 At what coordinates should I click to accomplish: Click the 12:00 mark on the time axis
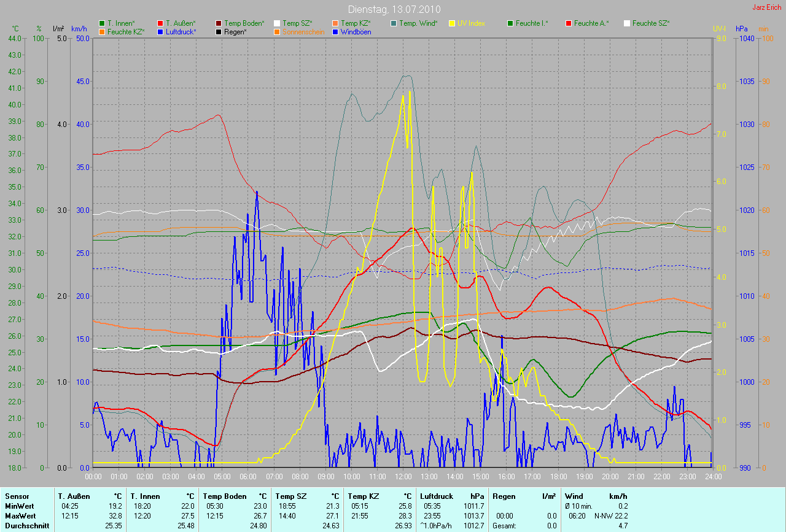[x=403, y=476]
